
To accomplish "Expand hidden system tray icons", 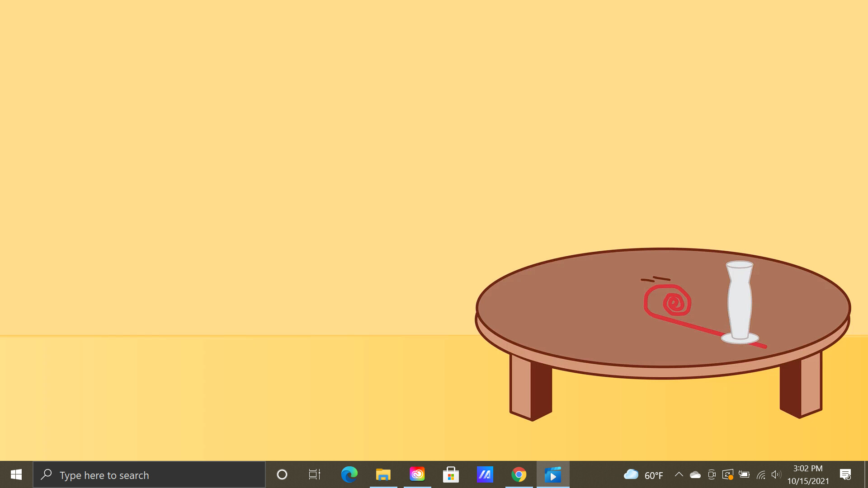I will coord(679,474).
